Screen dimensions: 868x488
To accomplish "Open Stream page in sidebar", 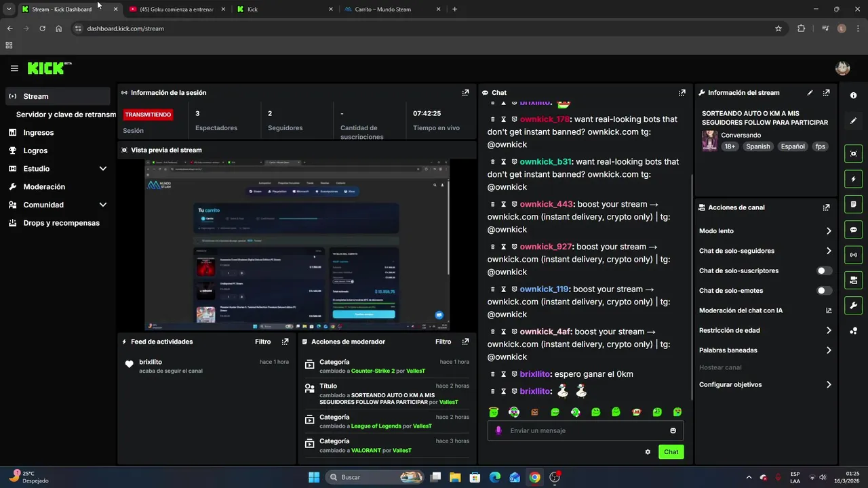I will (x=58, y=96).
